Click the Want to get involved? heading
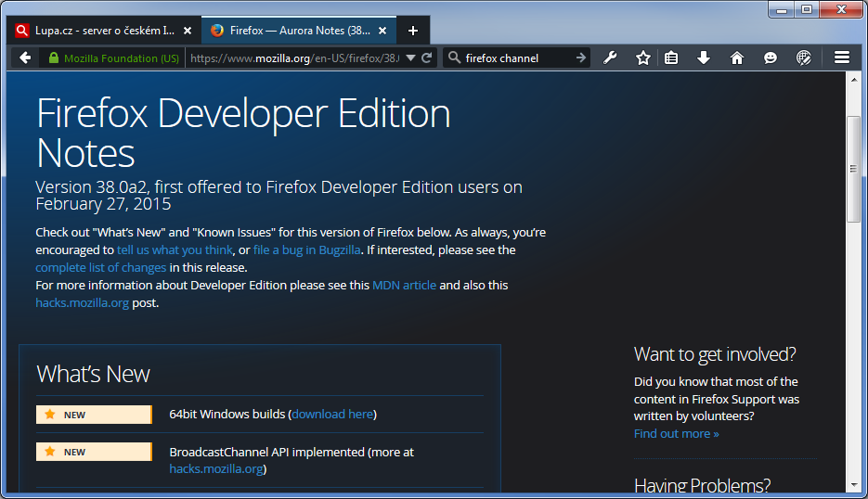Viewport: 868px width, 499px height. (x=715, y=354)
